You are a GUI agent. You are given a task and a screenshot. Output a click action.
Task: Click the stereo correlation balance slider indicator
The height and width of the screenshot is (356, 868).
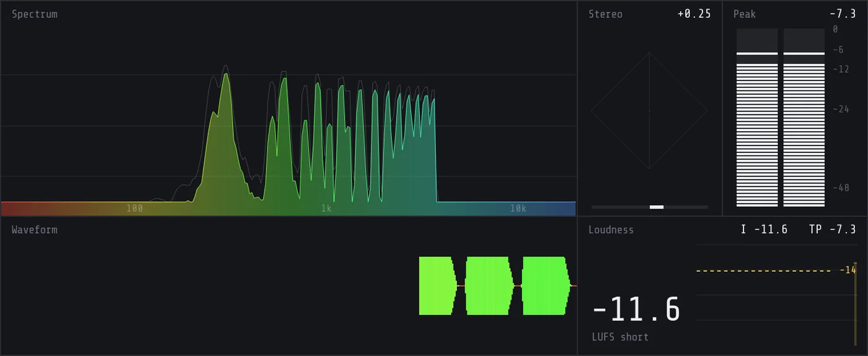[x=657, y=207]
